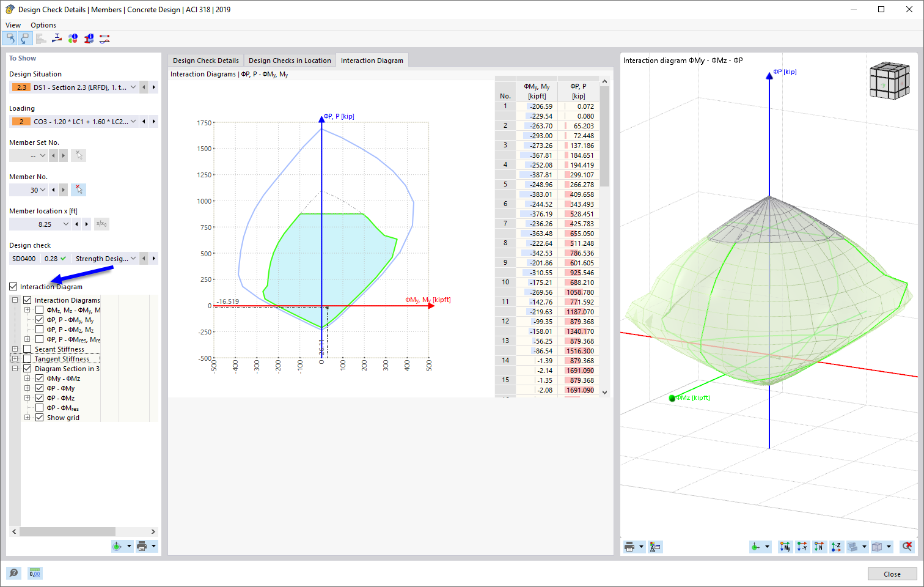
Task: Go to the next Design Situation arrow
Action: point(154,87)
